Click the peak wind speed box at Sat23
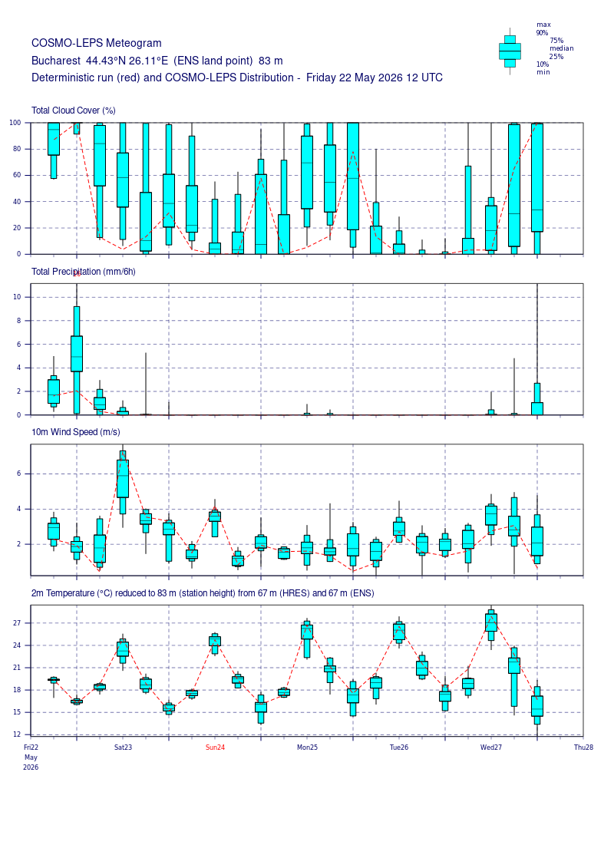 [123, 482]
